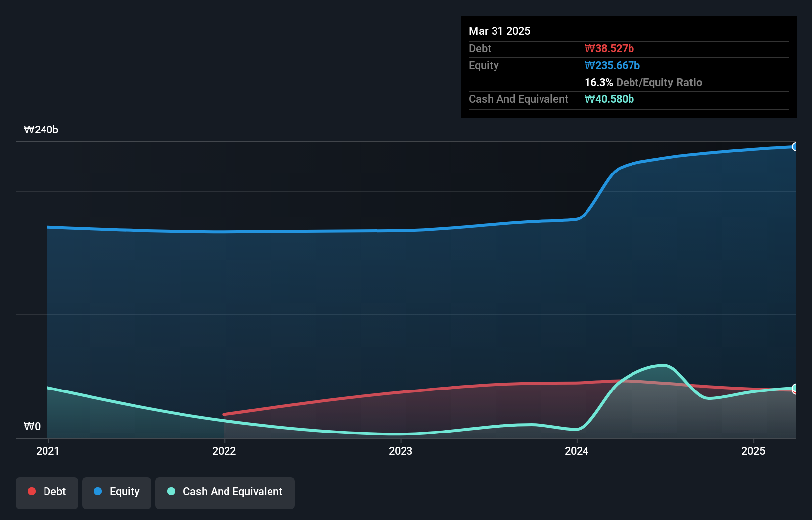Viewport: 812px width, 520px height.
Task: Click the Cash And Equivalent tooltip label
Action: click(x=518, y=99)
